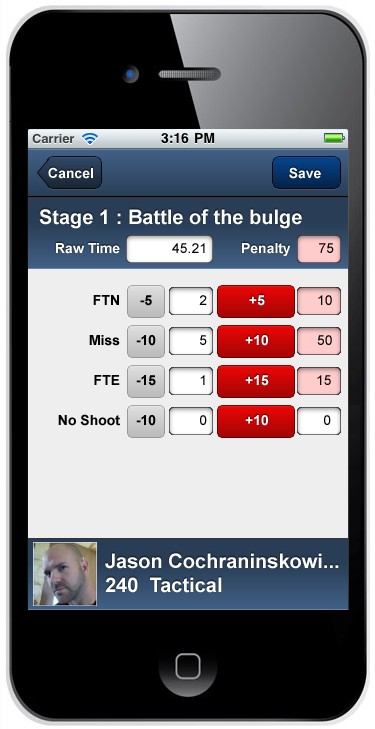Add a No Shoot penalty with +10
Image resolution: width=375 pixels, height=729 pixels.
(256, 421)
